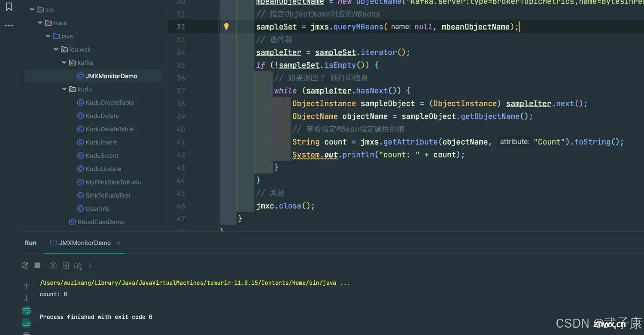The height and width of the screenshot is (335, 644).
Task: Click line number 46 in gutter
Action: [x=181, y=206]
